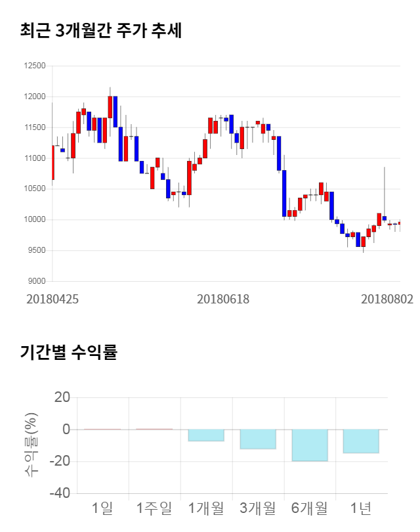Viewport: 420px width, 532px height.
Task: Click the 기간별 수익률 section title
Action: click(68, 352)
